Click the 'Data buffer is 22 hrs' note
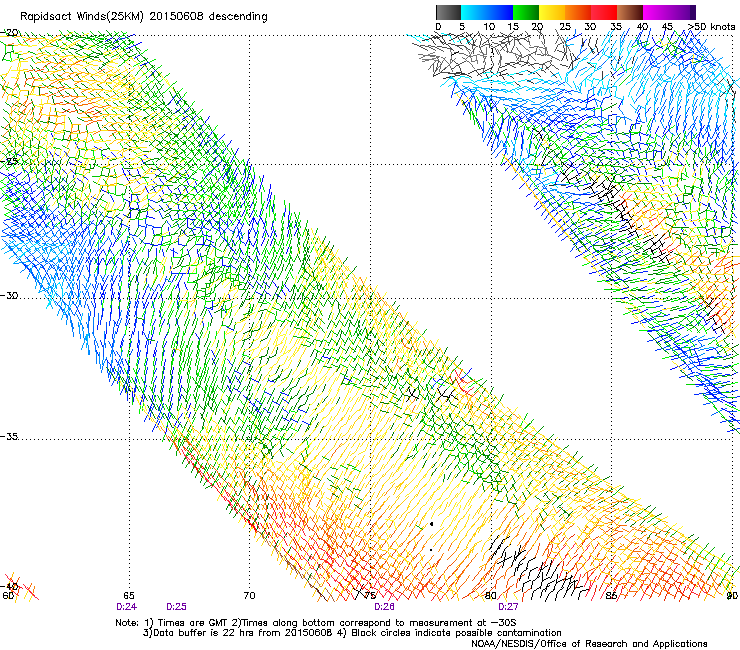 pos(239,633)
